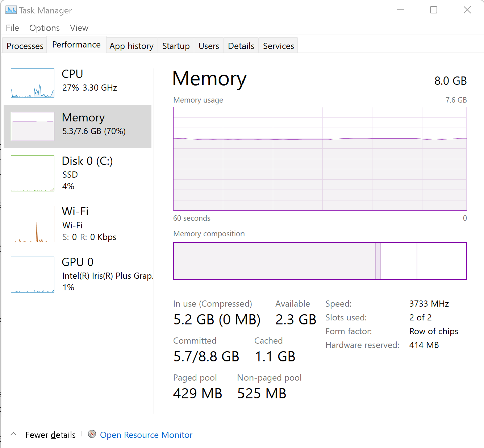This screenshot has width=484, height=448.
Task: Click the Open Resource Monitor link
Action: pyautogui.click(x=146, y=435)
